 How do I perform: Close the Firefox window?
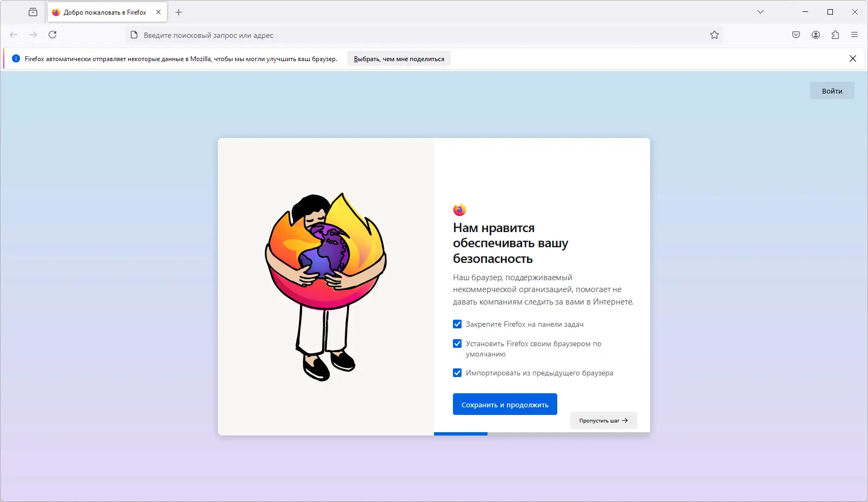pyautogui.click(x=855, y=12)
